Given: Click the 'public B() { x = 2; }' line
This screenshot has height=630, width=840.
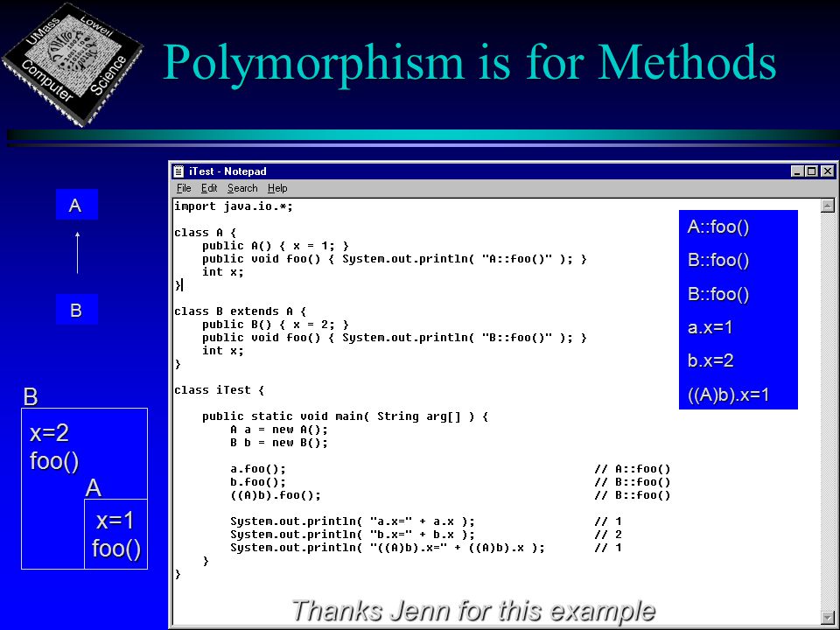Looking at the screenshot, I should (276, 325).
